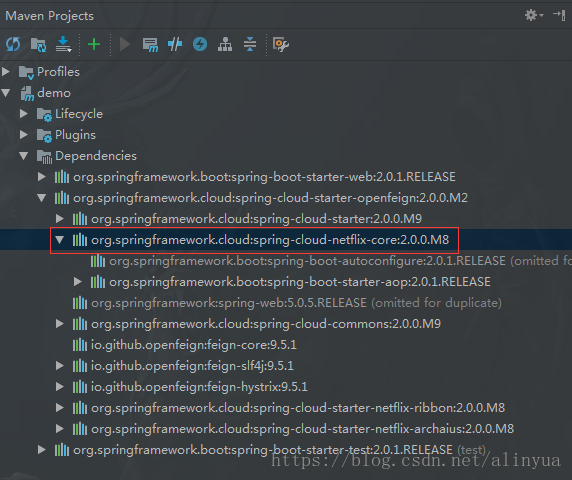Expand spring-boot-starter-web dependency arrow
The image size is (572, 480).
42,177
